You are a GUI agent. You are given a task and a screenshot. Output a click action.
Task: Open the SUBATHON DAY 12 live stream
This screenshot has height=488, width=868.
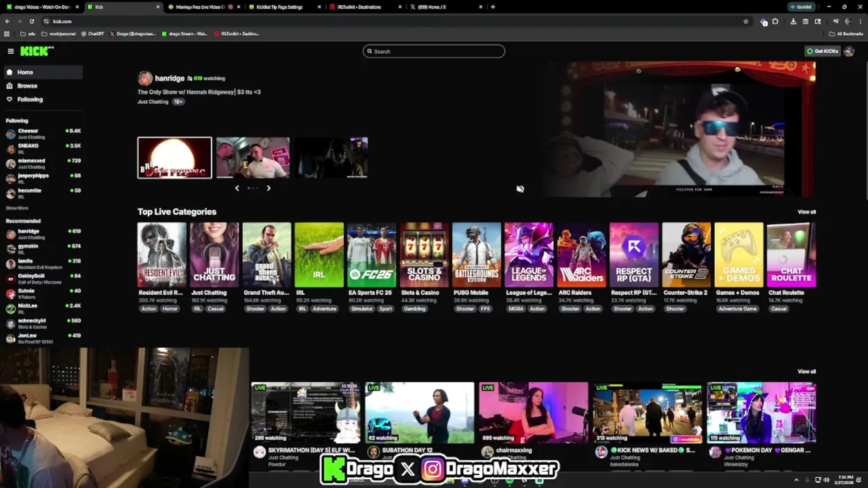pyautogui.click(x=420, y=413)
